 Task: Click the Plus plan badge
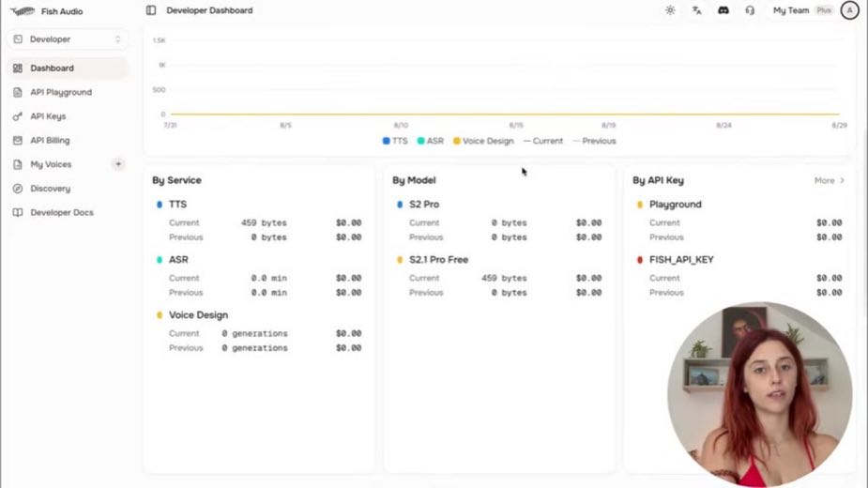(x=824, y=10)
